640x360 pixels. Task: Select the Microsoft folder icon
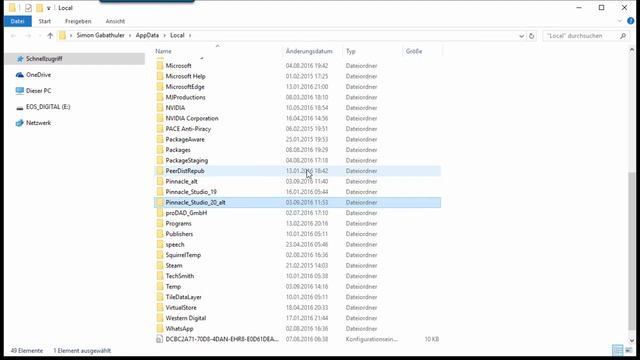click(x=160, y=66)
